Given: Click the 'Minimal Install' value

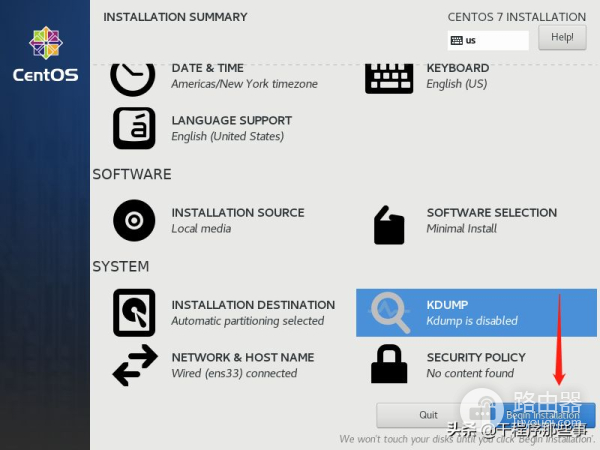Looking at the screenshot, I should pyautogui.click(x=461, y=229).
